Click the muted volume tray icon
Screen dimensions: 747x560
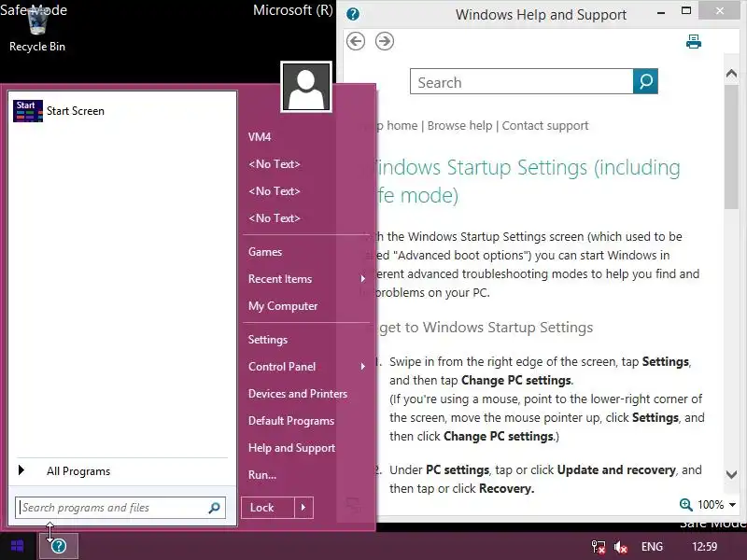[620, 547]
